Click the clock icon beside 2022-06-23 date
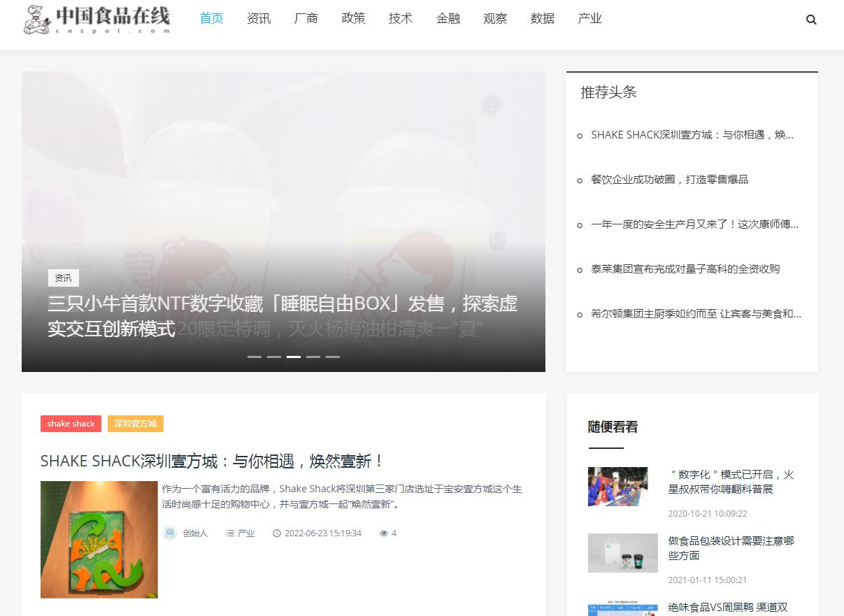The width and height of the screenshot is (844, 616). point(277,533)
